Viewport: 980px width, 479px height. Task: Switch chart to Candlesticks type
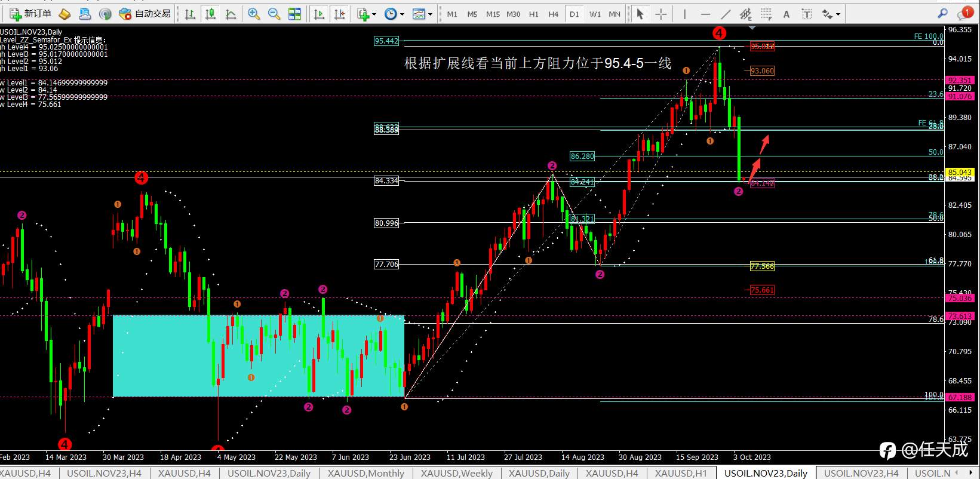click(x=210, y=14)
